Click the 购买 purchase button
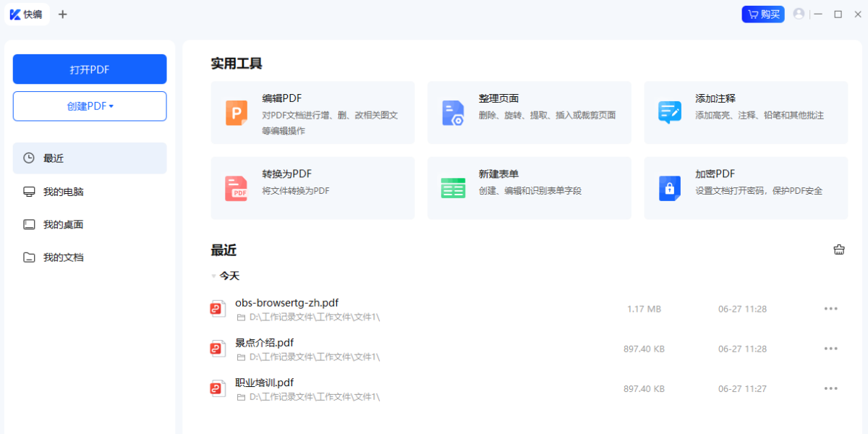868x434 pixels. pos(763,14)
